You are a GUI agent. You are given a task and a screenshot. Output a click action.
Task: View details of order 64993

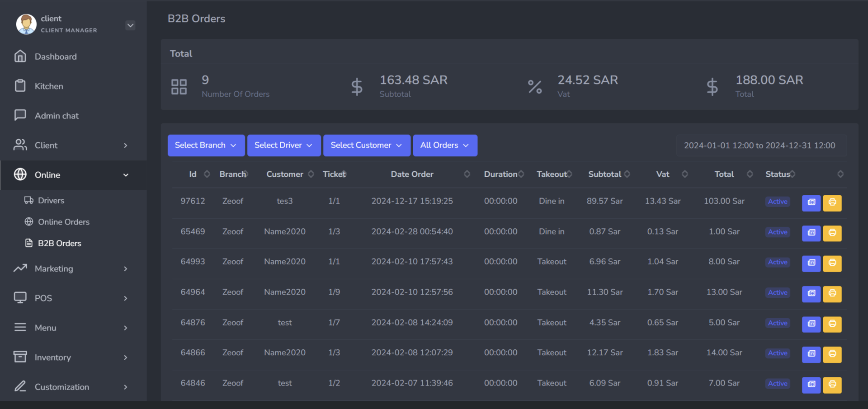click(x=811, y=263)
